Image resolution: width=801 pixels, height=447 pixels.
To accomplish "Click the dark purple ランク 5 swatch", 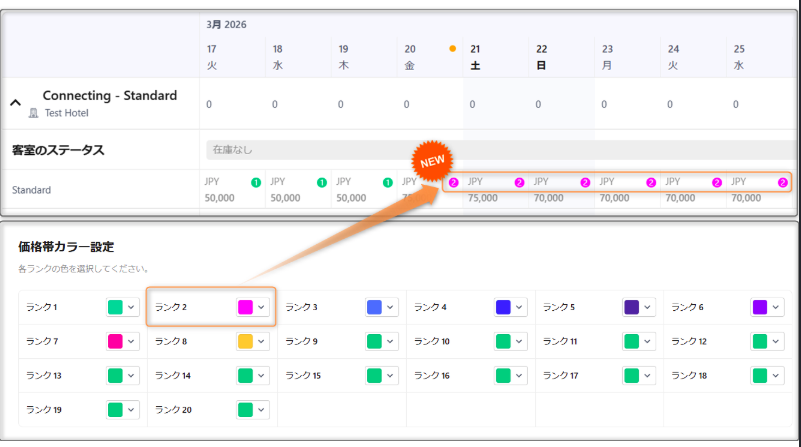I will (631, 307).
